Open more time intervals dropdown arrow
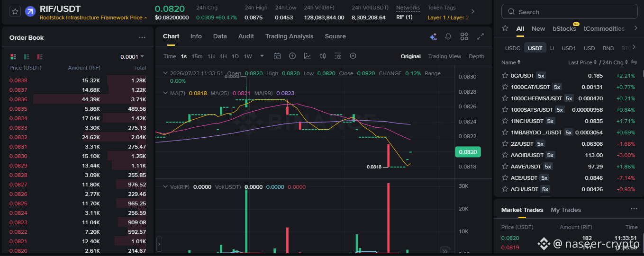The width and height of the screenshot is (644, 256). 262,56
